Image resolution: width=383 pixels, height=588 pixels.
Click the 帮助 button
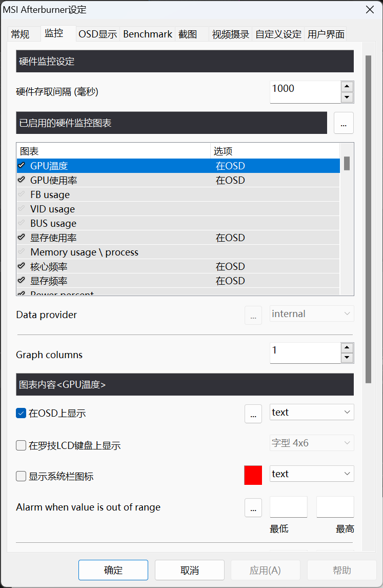(342, 570)
